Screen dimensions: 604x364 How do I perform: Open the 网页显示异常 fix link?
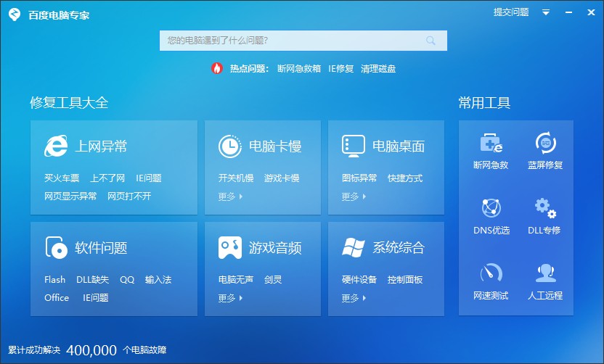(70, 197)
